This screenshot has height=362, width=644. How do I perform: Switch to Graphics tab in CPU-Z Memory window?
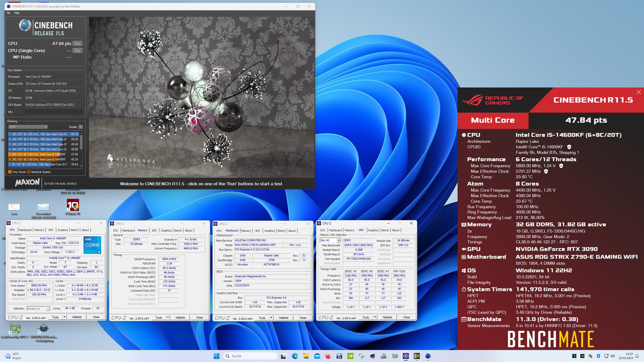tap(166, 231)
